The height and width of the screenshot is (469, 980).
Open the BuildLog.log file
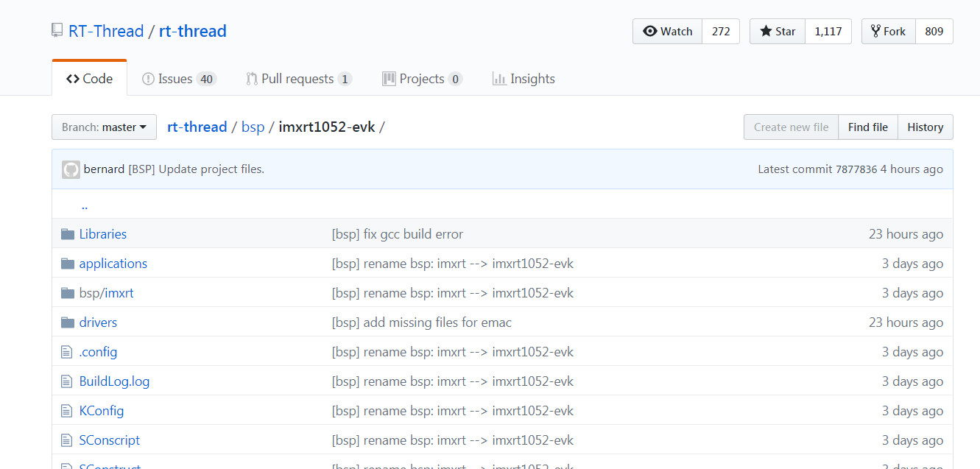pyautogui.click(x=114, y=381)
